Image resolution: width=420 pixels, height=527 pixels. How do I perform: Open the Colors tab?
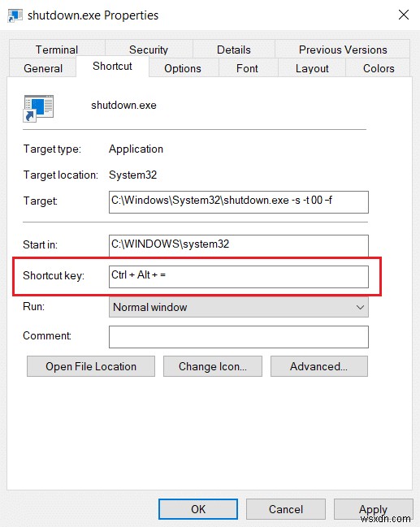[x=379, y=68]
